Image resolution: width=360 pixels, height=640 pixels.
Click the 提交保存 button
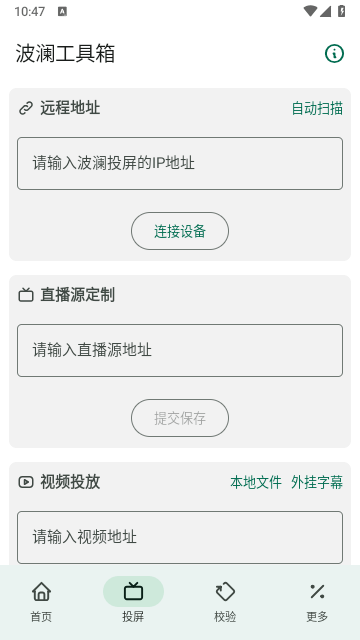(180, 418)
